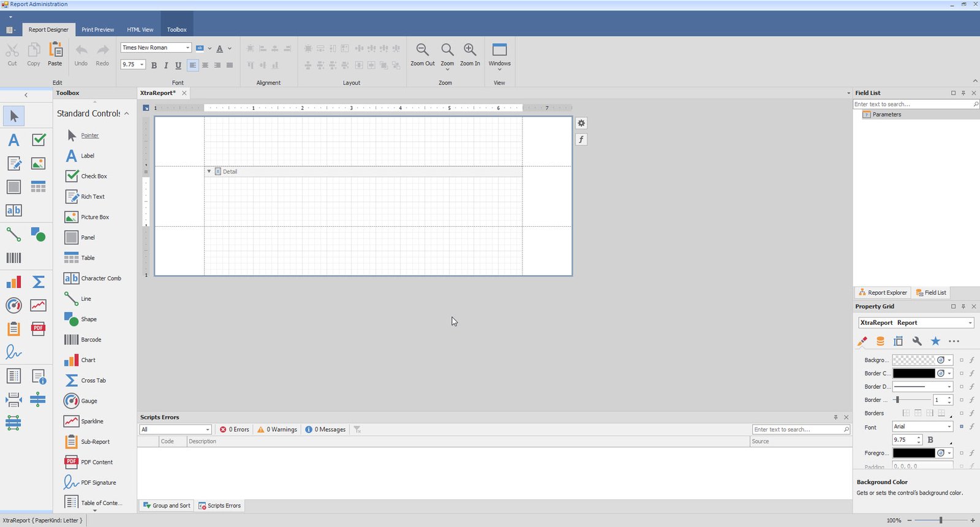The image size is (980, 527).
Task: Click the Border Color black swatch
Action: click(x=913, y=373)
